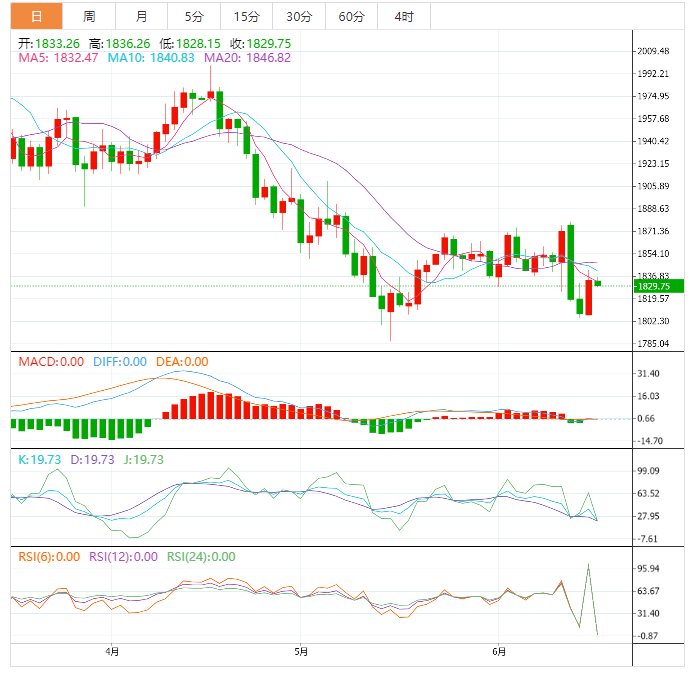Switch to the 周 weekly tab
692x677 pixels.
click(x=89, y=16)
